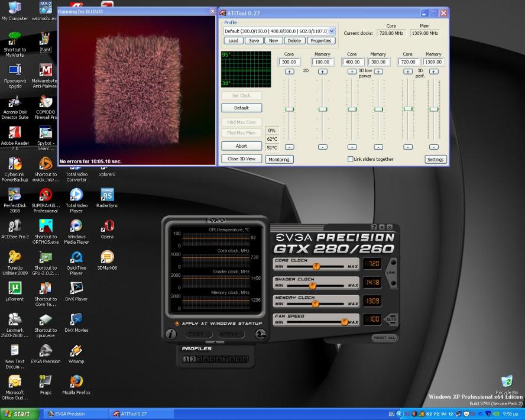Click the 3D low power Core field 400.00
The height and width of the screenshot is (420, 525).
pos(352,62)
